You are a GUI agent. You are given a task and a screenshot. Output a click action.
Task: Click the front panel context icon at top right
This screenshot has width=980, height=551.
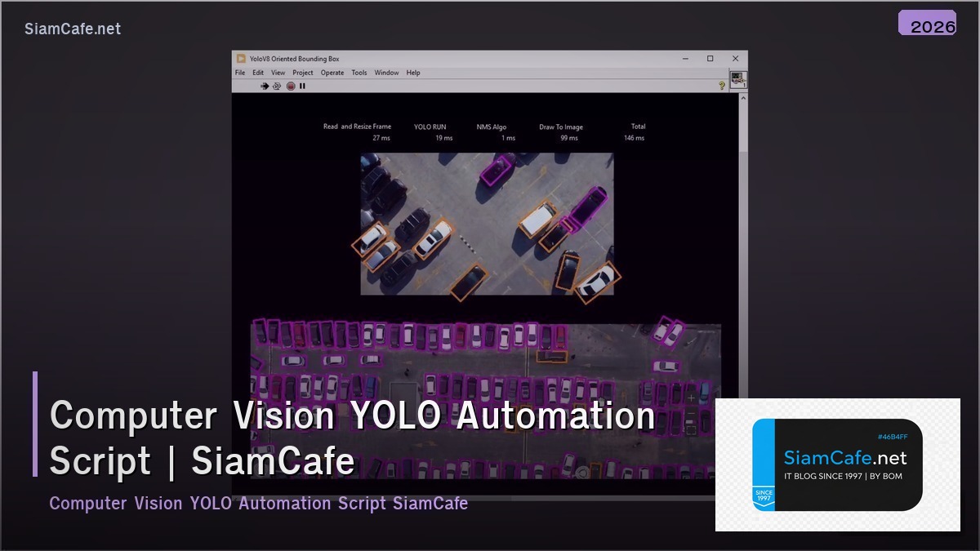tap(737, 81)
